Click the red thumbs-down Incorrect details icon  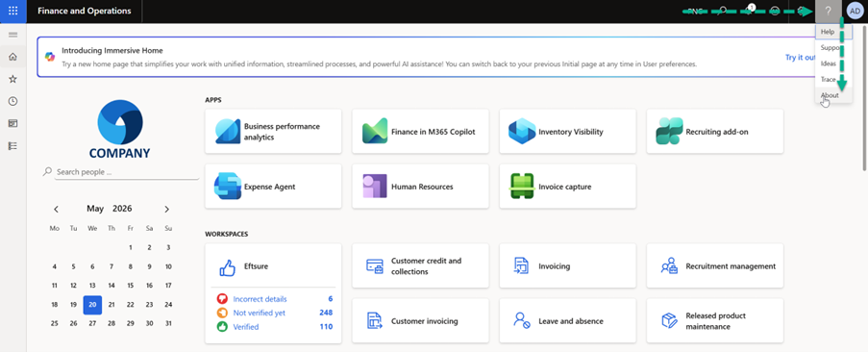click(x=222, y=299)
